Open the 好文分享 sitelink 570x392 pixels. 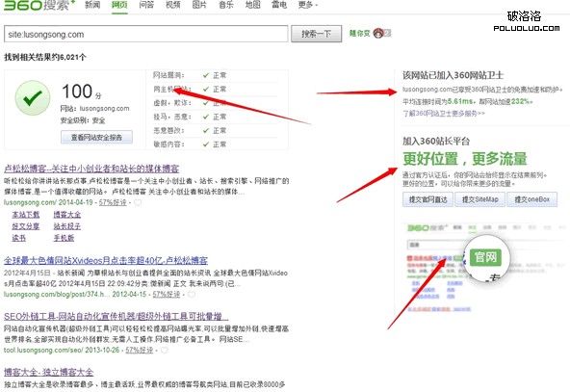click(x=26, y=226)
